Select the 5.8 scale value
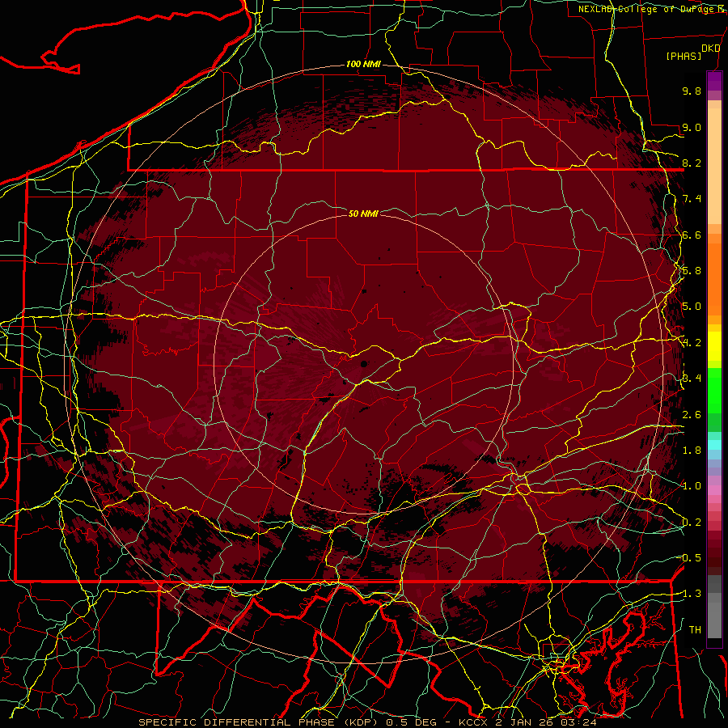The image size is (728, 728). [x=692, y=271]
